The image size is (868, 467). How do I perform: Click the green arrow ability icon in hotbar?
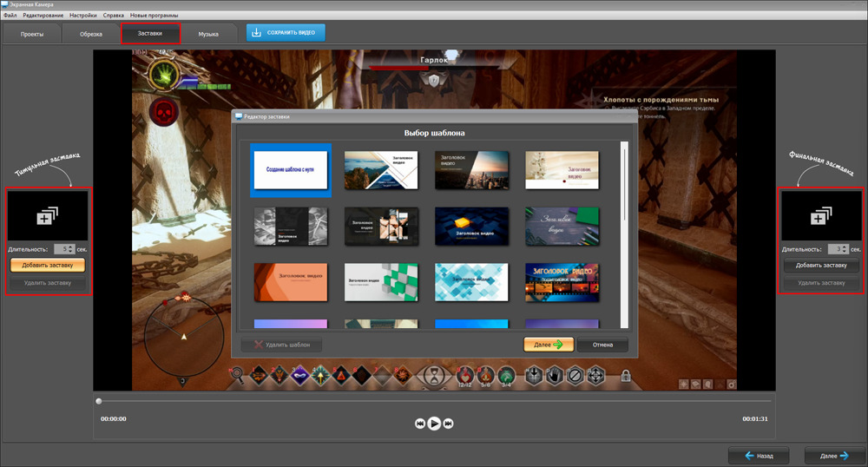pos(320,376)
